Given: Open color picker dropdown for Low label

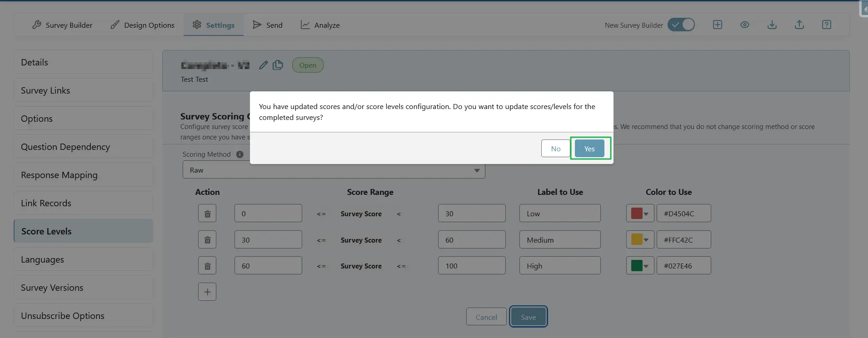Looking at the screenshot, I should 640,213.
